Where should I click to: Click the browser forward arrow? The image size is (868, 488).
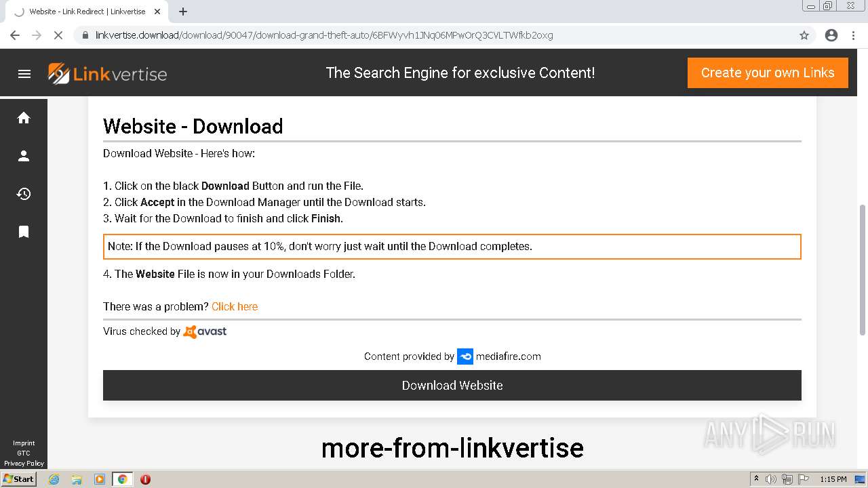coord(37,35)
